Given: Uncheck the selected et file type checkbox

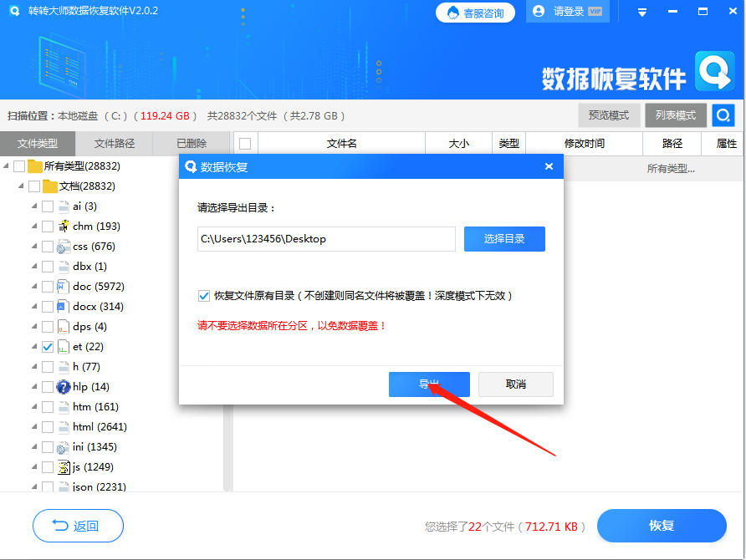Looking at the screenshot, I should pyautogui.click(x=48, y=346).
